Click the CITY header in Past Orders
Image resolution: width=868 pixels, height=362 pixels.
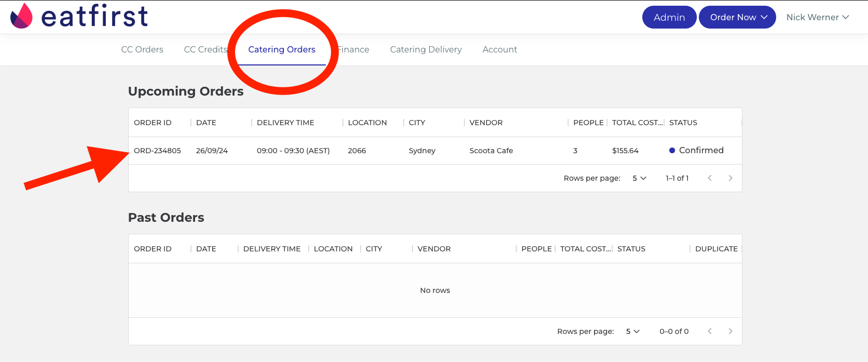click(x=374, y=249)
